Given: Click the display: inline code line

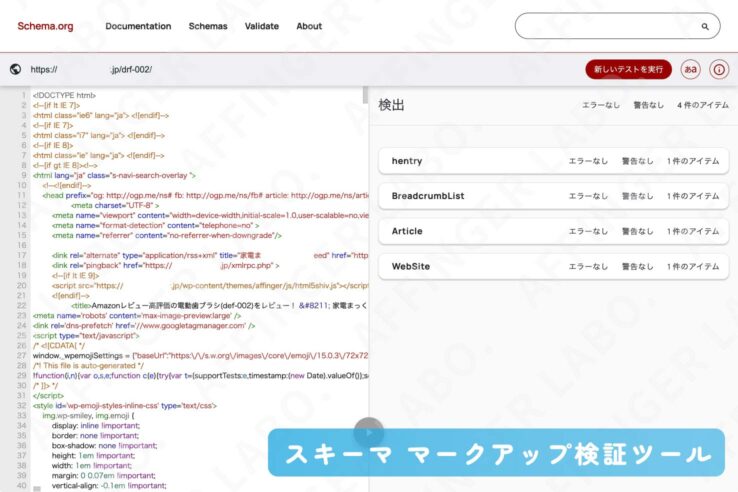Looking at the screenshot, I should (x=96, y=426).
